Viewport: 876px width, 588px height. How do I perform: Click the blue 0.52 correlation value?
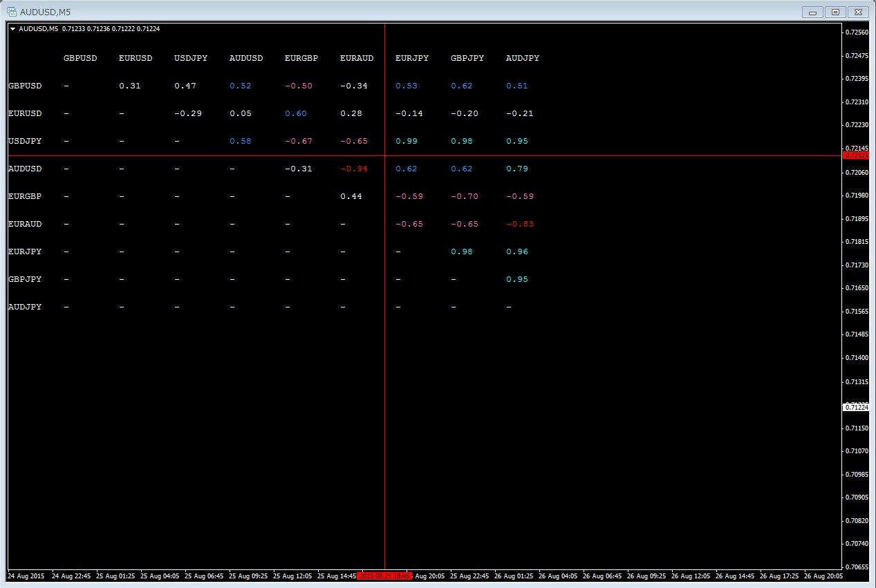(241, 86)
